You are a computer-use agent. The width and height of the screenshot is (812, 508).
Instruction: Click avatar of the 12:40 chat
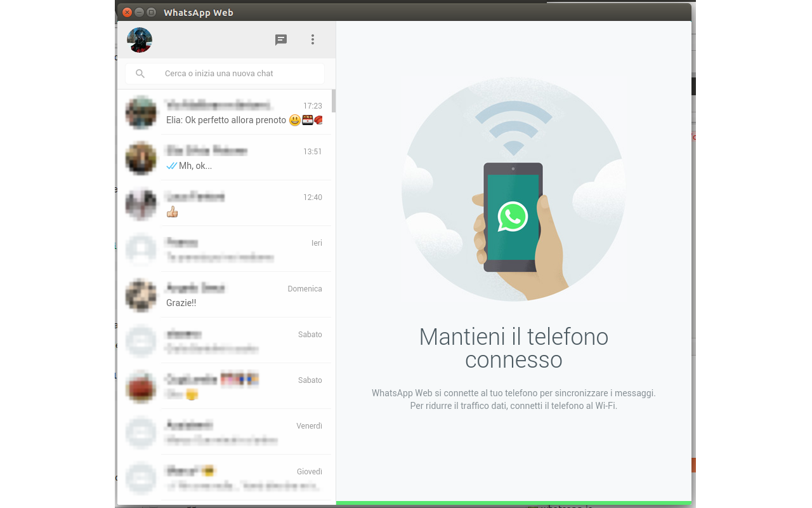point(141,204)
